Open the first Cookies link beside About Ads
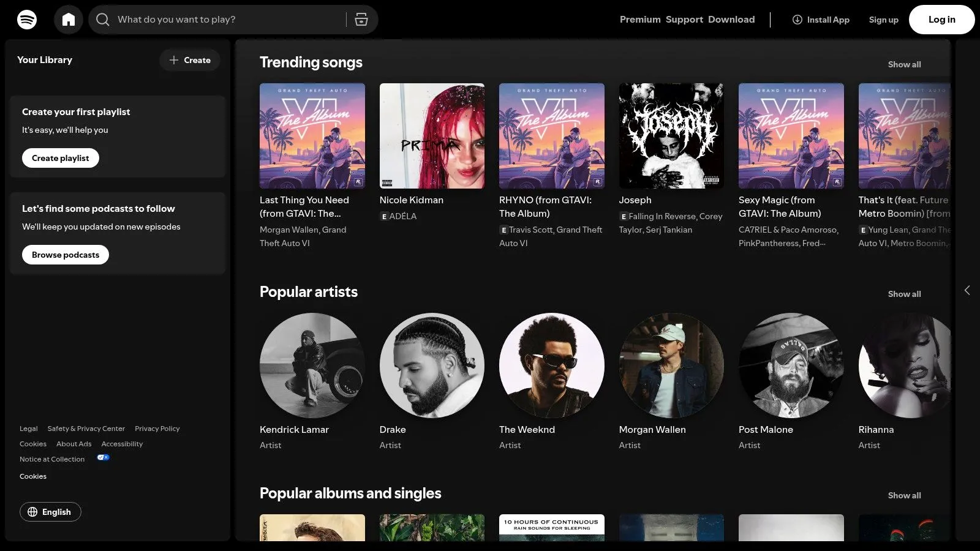Viewport: 980px width, 551px height. pyautogui.click(x=33, y=444)
